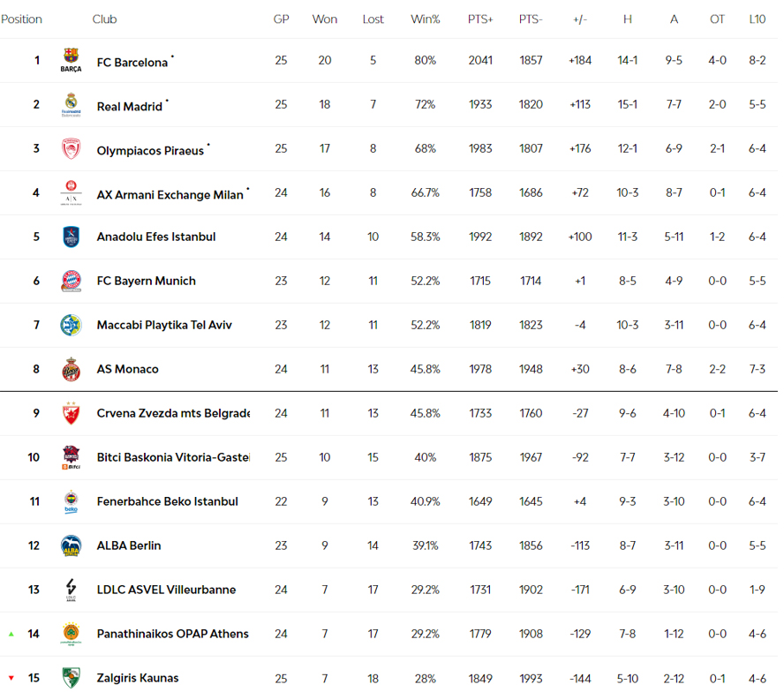Image resolution: width=784 pixels, height=692 pixels.
Task: Open LDLC ASVEL Villeurbanne team link
Action: (x=166, y=590)
